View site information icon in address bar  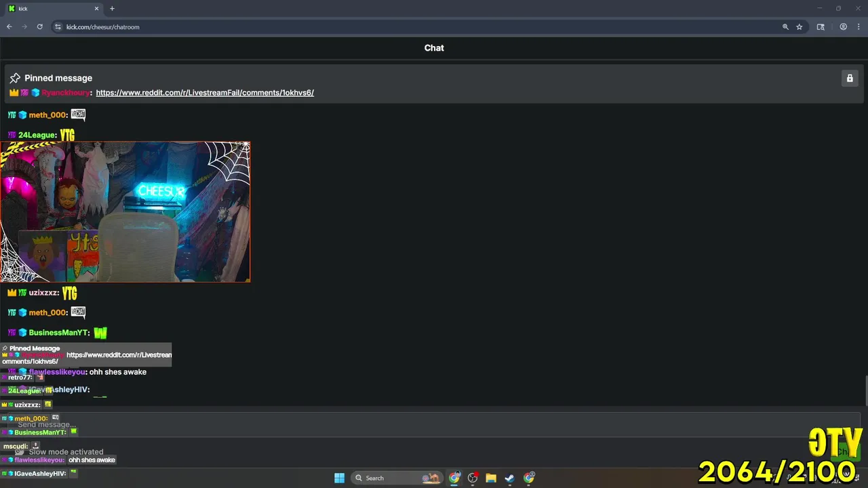pos(58,27)
